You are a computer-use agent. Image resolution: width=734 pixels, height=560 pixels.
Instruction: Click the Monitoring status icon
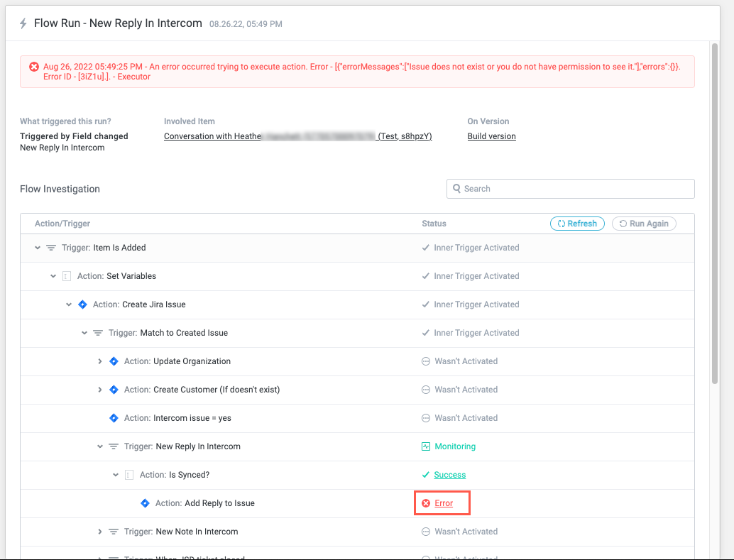click(x=426, y=446)
